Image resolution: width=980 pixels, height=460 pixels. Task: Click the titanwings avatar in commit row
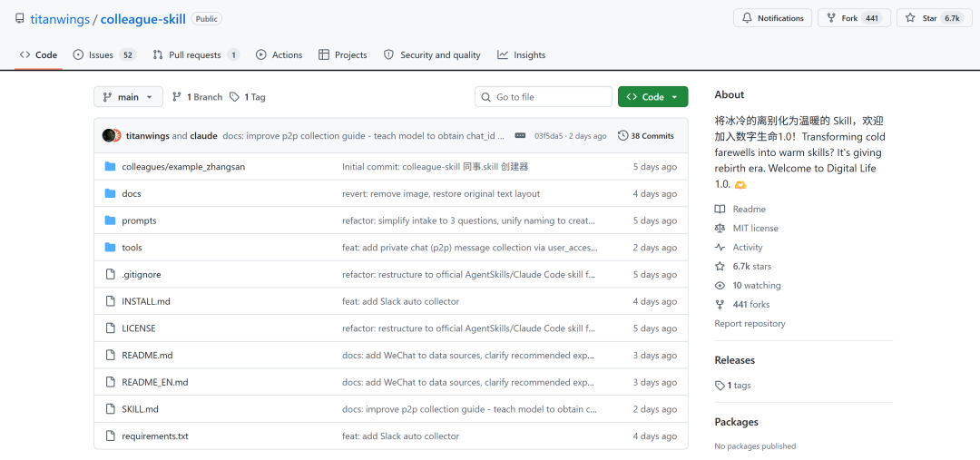109,136
